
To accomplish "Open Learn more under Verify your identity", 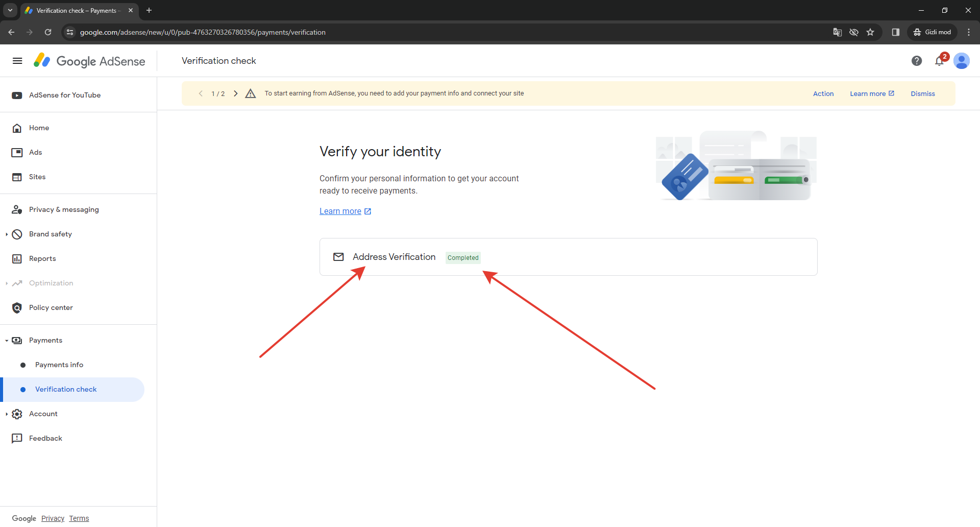I will (x=345, y=211).
